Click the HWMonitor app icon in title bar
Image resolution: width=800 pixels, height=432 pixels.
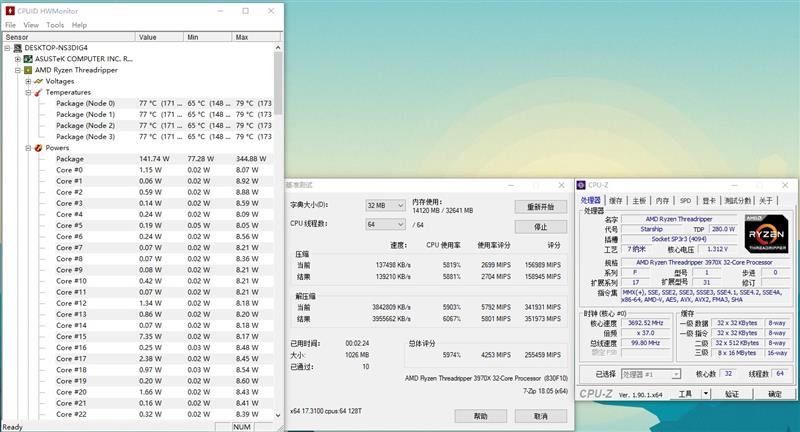(x=10, y=10)
